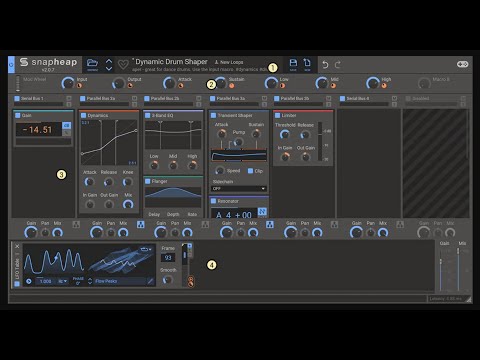Click the Output macro knob

point(119,83)
